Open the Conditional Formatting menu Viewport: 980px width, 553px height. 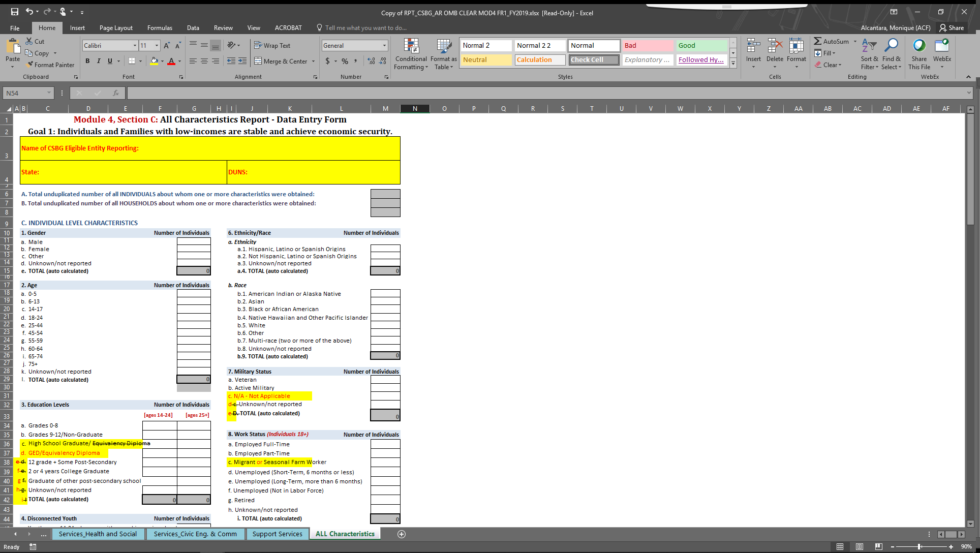point(411,54)
